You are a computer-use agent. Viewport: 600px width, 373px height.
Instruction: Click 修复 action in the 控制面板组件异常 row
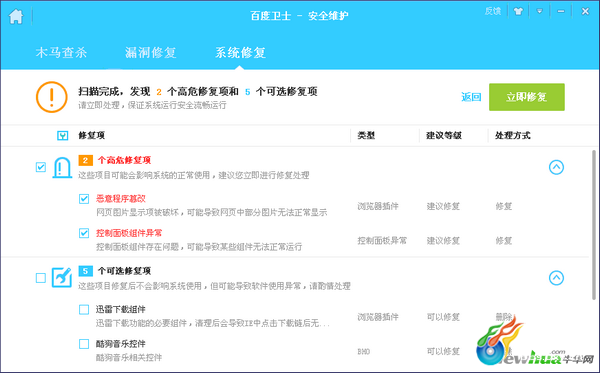504,241
